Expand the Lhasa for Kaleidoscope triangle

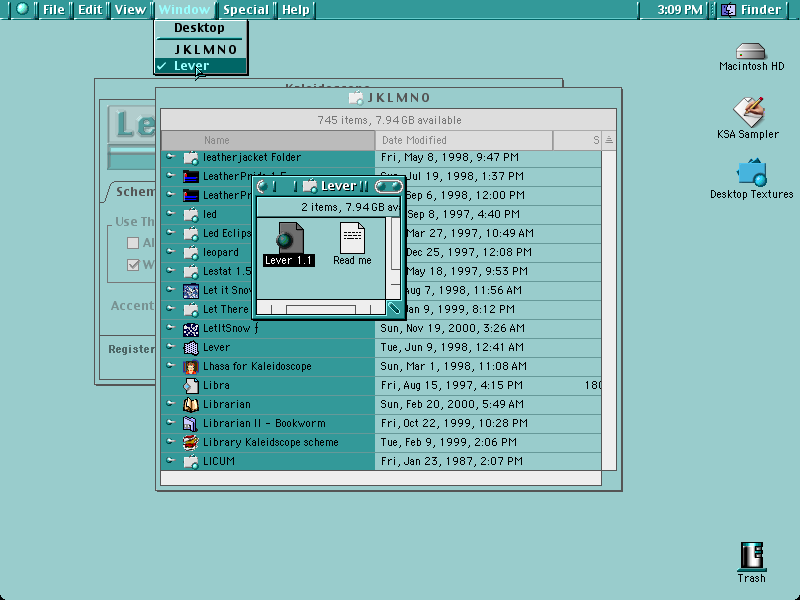(170, 365)
